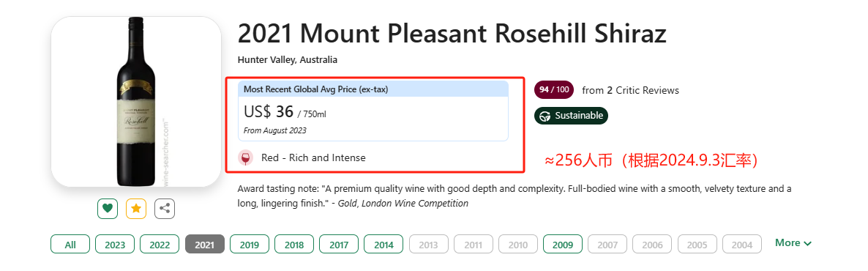Select the 2023 vintage
Viewport: 868px width, 271px height.
tap(115, 245)
